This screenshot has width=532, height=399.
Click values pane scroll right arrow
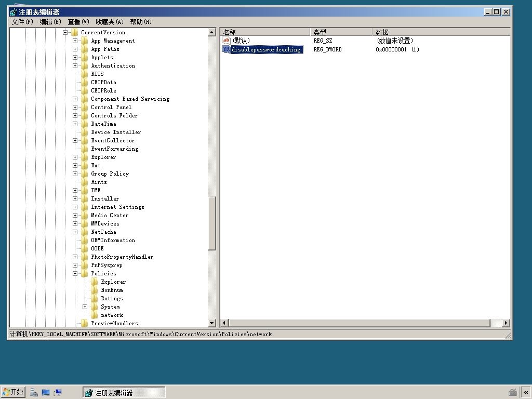click(506, 323)
